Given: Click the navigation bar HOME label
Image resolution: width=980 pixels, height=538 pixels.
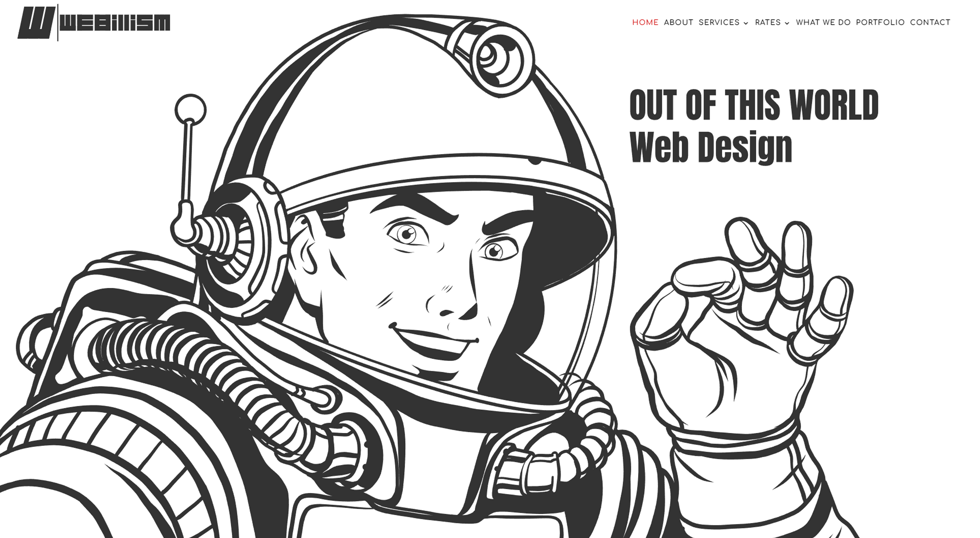Looking at the screenshot, I should 645,22.
